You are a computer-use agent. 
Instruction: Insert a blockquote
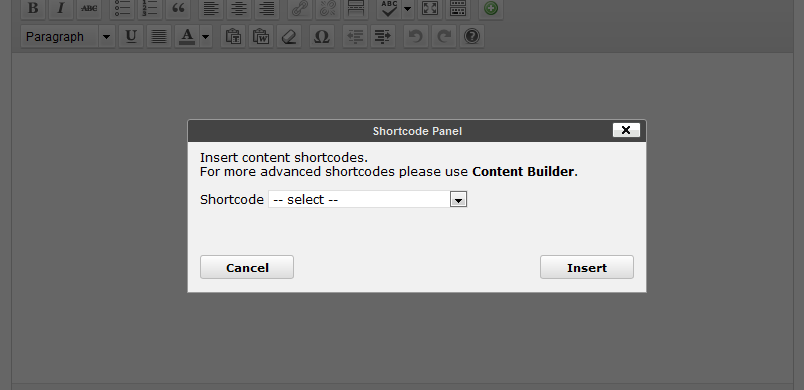[x=178, y=8]
